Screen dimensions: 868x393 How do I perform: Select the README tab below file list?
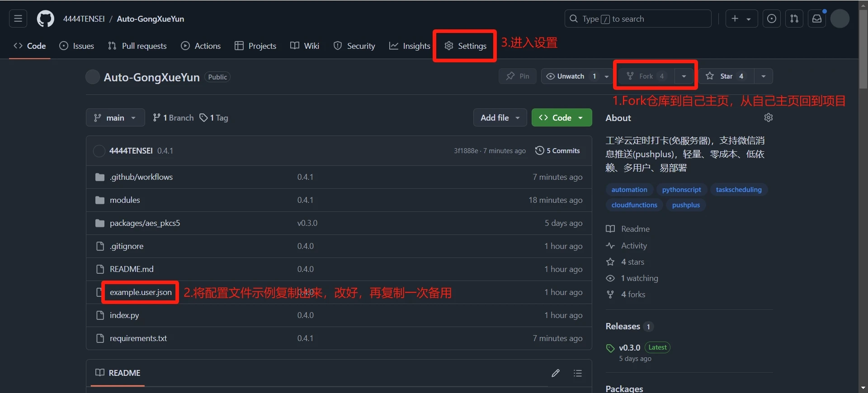118,373
